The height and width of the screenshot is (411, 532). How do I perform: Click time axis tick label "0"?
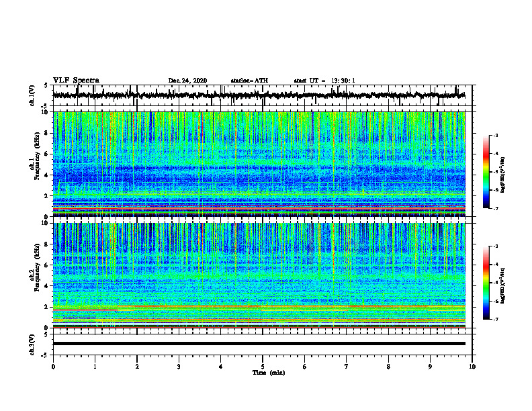(53, 367)
